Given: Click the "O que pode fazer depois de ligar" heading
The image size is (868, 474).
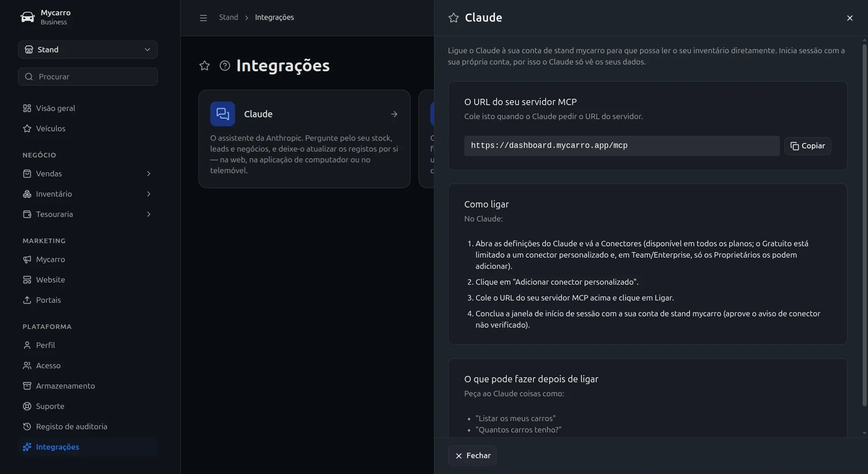Looking at the screenshot, I should pyautogui.click(x=531, y=379).
